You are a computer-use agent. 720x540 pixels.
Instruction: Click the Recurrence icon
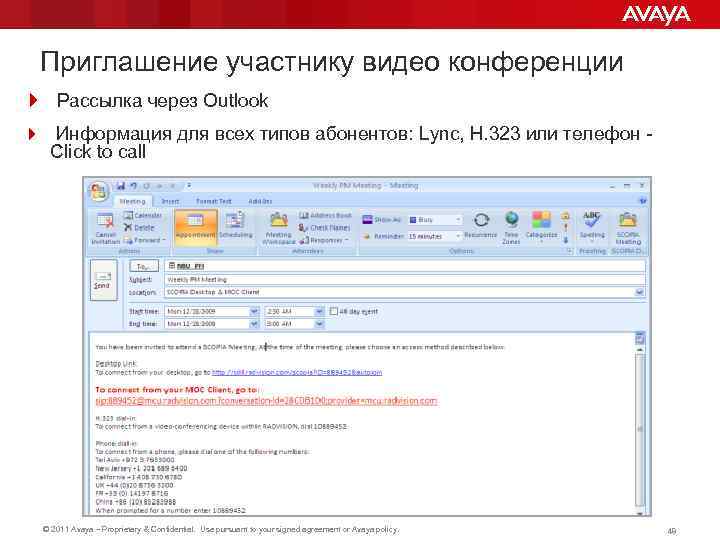(480, 225)
